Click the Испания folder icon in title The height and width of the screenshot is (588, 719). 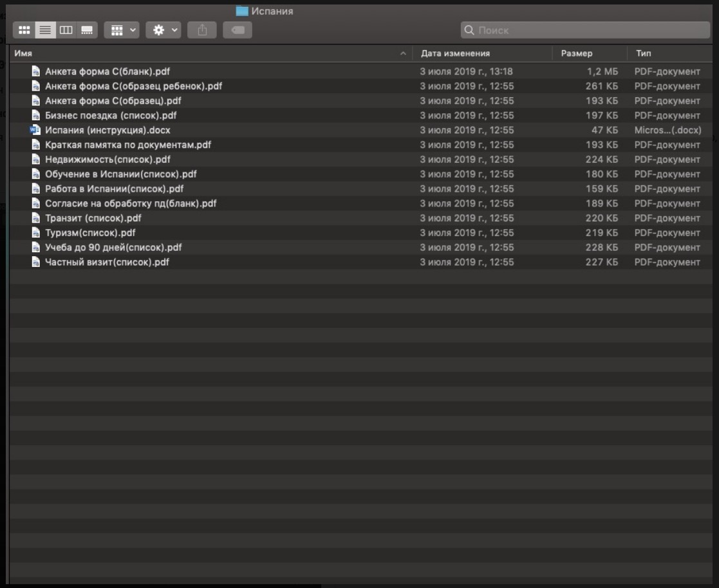(x=242, y=11)
